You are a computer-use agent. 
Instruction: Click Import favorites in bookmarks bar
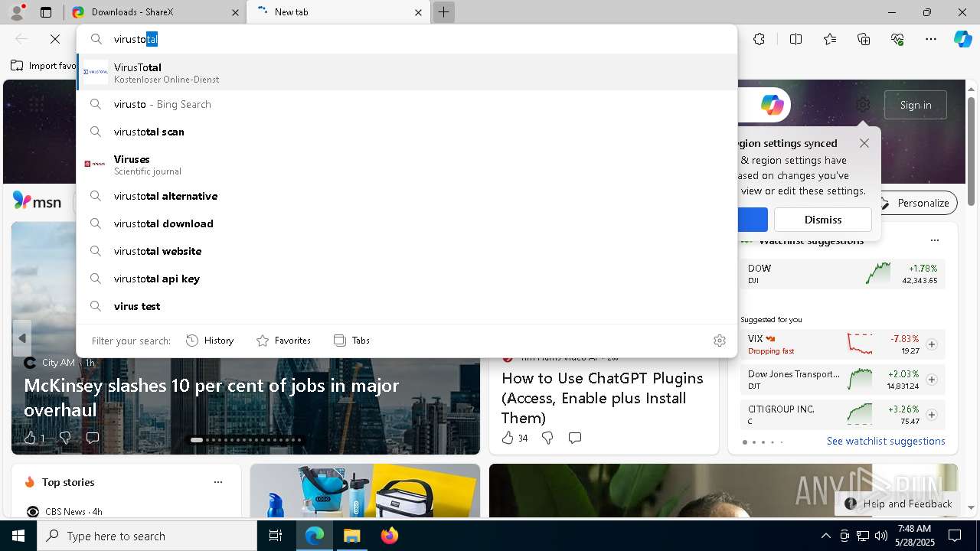[44, 66]
